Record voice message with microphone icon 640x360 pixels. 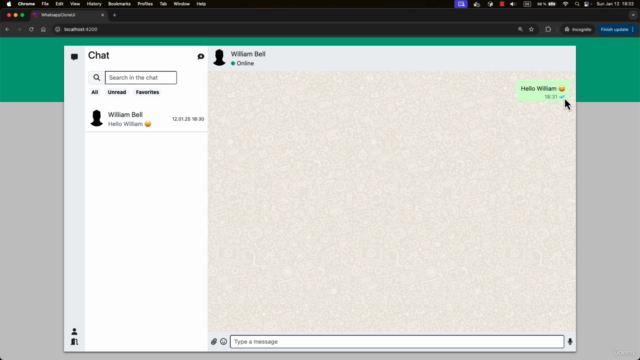click(x=570, y=342)
